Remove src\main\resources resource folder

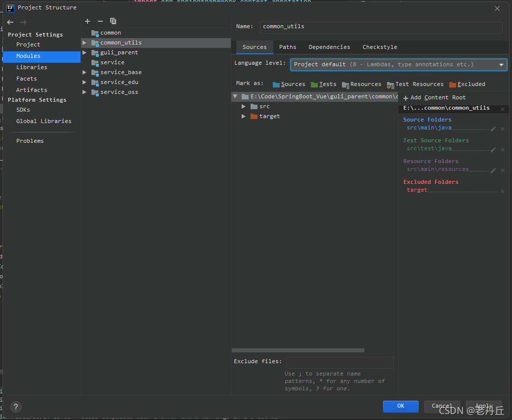pyautogui.click(x=503, y=170)
